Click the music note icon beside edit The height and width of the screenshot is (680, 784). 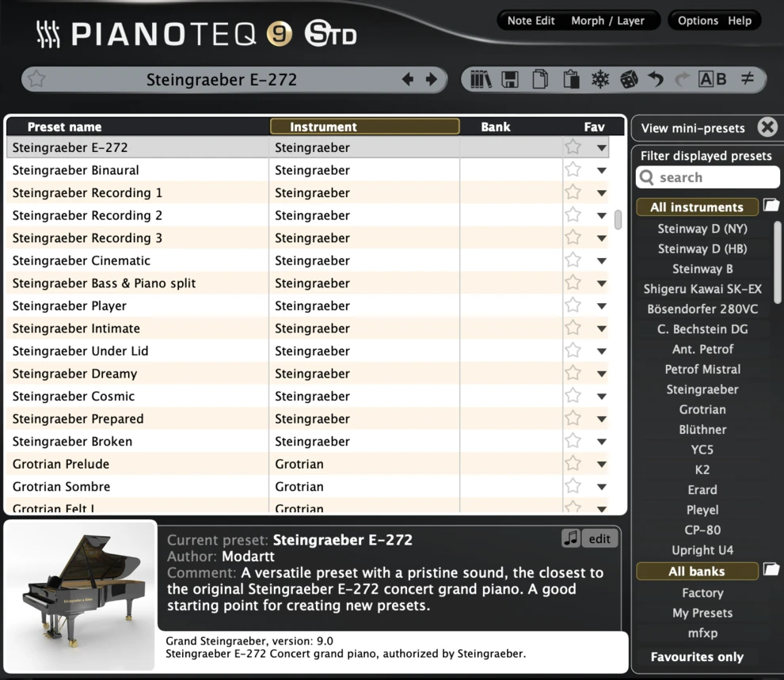click(570, 538)
